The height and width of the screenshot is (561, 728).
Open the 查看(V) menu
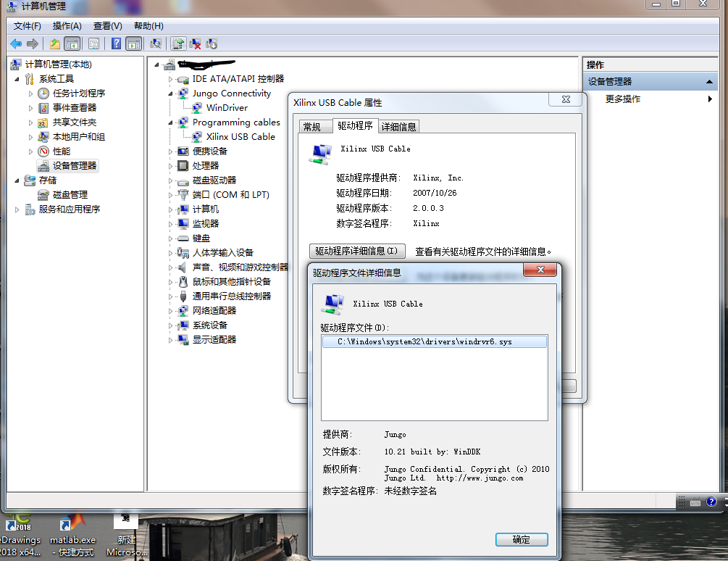[x=108, y=26]
